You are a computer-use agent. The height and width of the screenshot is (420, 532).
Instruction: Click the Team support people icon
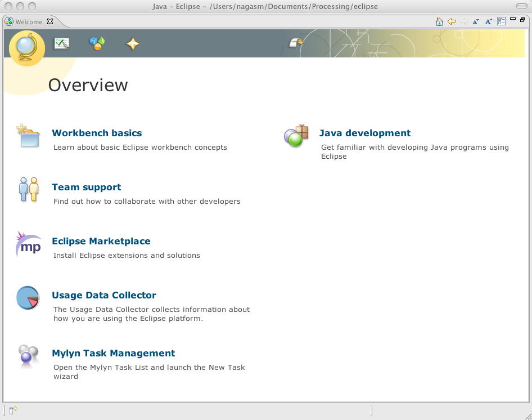pyautogui.click(x=29, y=189)
